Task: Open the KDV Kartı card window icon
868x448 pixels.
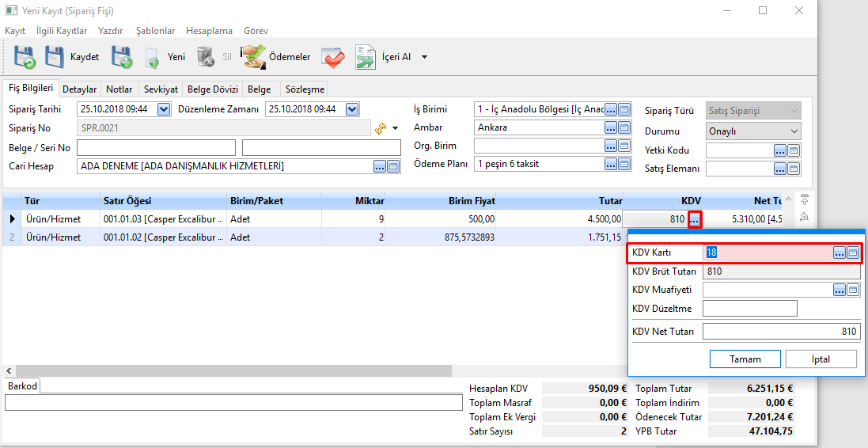Action: click(x=853, y=252)
